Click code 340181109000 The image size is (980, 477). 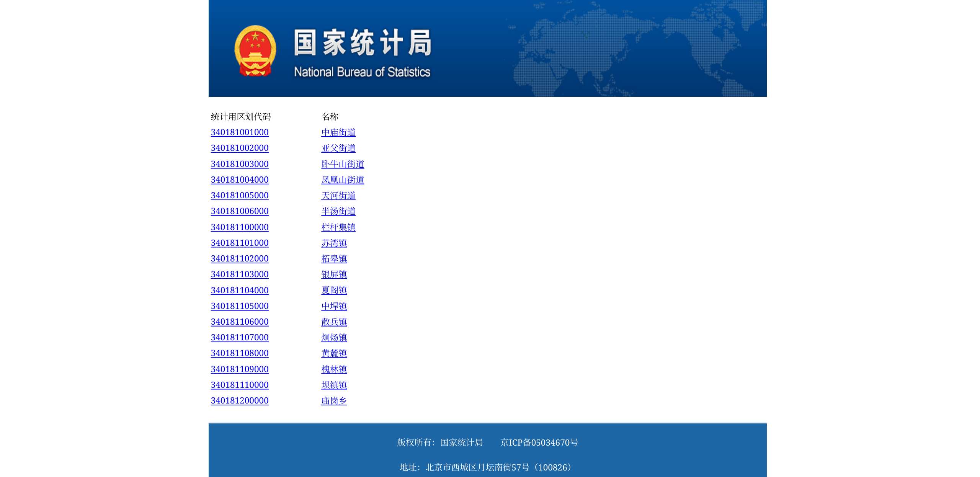pos(240,369)
